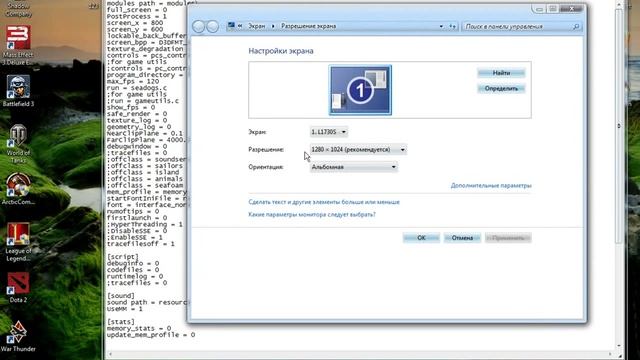
Task: Open the War Thunder shortcut
Action: click(x=18, y=336)
